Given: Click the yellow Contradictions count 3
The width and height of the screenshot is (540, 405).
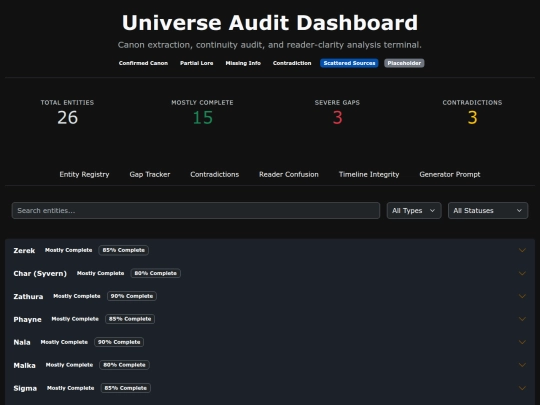Looking at the screenshot, I should [472, 117].
